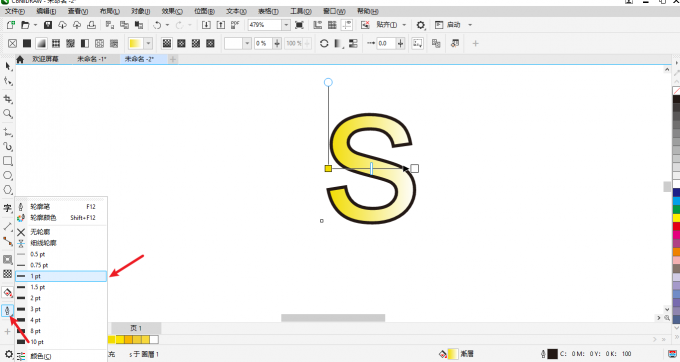Add a new document tab with plus

pos(173,59)
